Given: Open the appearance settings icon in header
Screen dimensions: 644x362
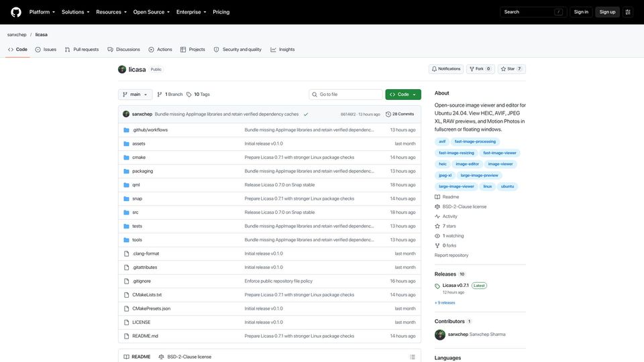Looking at the screenshot, I should tap(628, 12).
